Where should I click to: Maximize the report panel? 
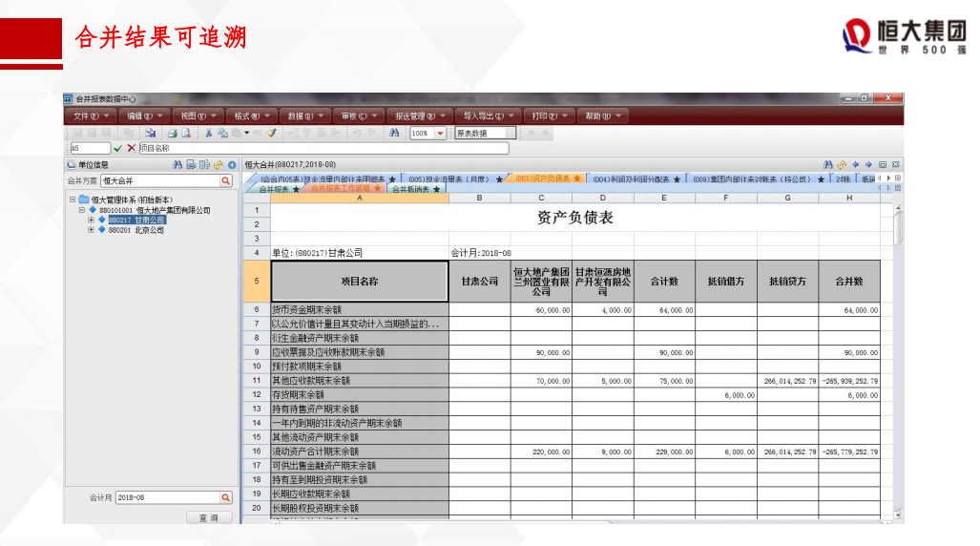tap(883, 165)
